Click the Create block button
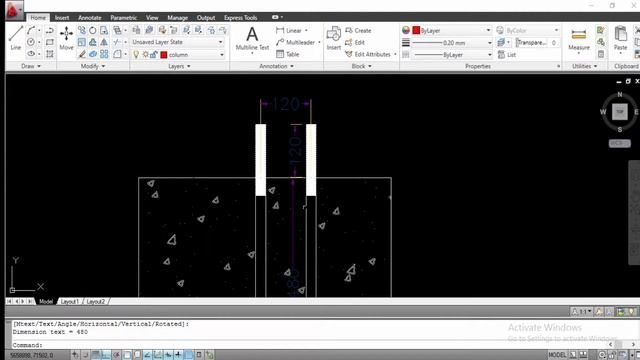This screenshot has height=360, width=640. pos(358,30)
